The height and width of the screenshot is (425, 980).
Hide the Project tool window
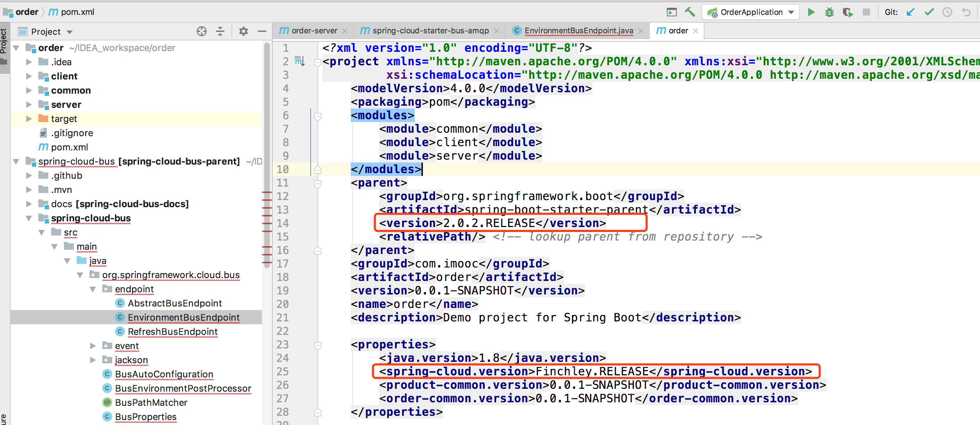click(262, 31)
